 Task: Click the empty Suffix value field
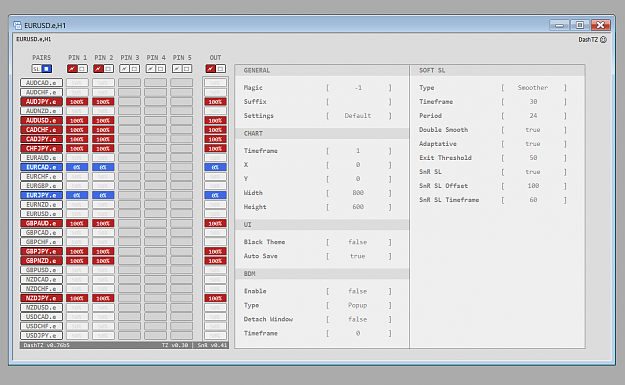coord(358,102)
